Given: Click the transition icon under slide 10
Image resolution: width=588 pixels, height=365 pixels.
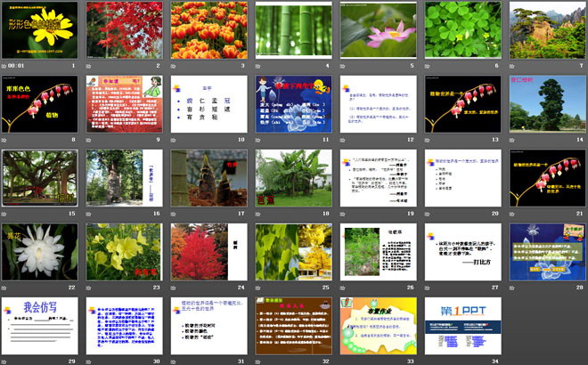Looking at the screenshot, I should [x=173, y=140].
